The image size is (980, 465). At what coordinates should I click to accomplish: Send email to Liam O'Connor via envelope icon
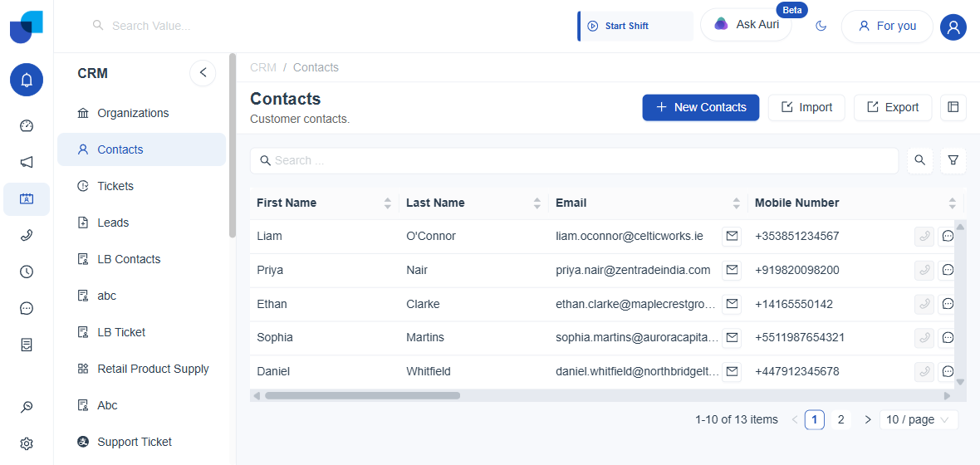click(x=732, y=237)
